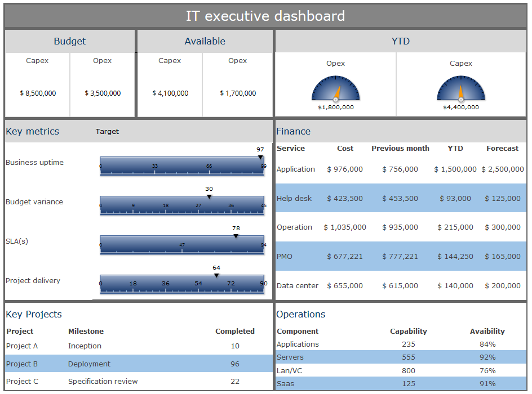Click the $4,400,000 Capex YTD value
The height and width of the screenshot is (394, 532).
point(461,108)
